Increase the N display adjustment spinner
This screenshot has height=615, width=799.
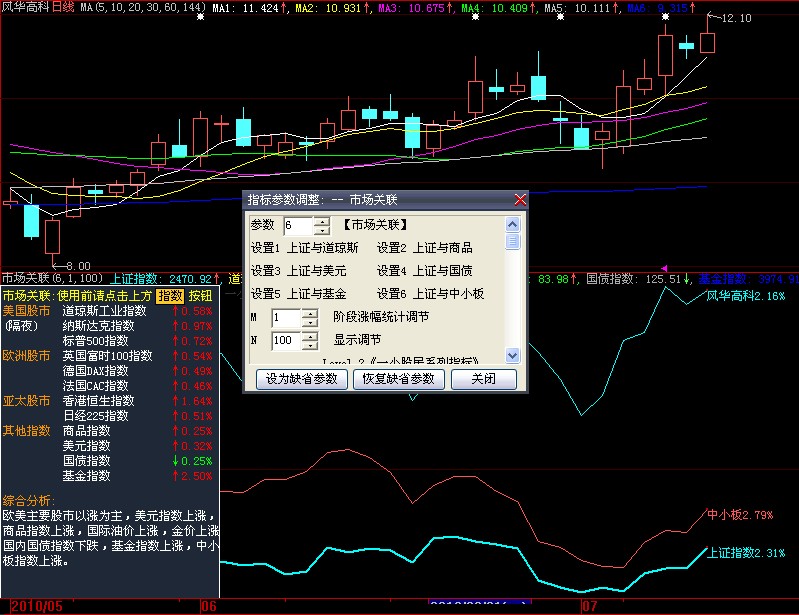[x=309, y=335]
